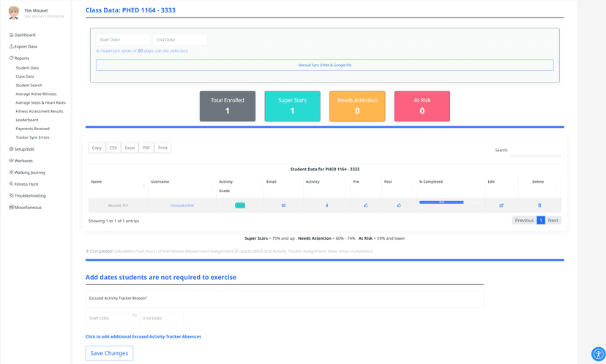Open the accessibility widget icon

(598, 354)
